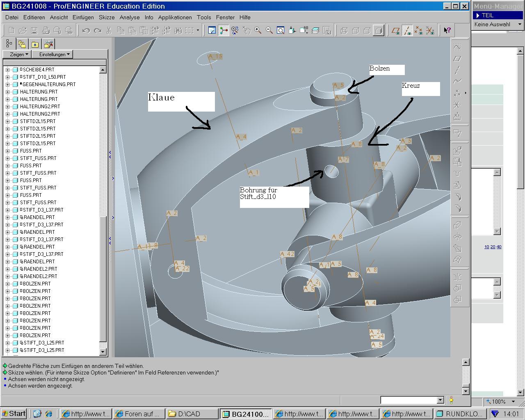
Task: Open the Applikationen menu
Action: click(x=175, y=17)
